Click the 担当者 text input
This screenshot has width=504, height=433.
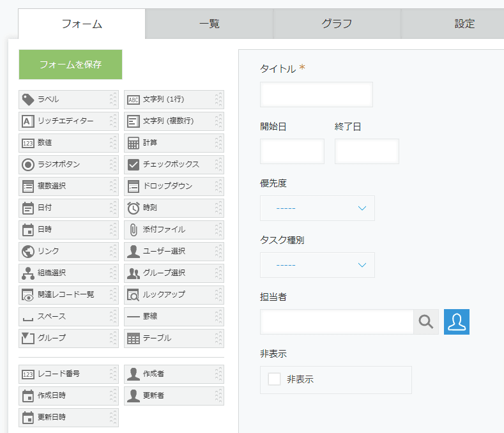point(337,322)
